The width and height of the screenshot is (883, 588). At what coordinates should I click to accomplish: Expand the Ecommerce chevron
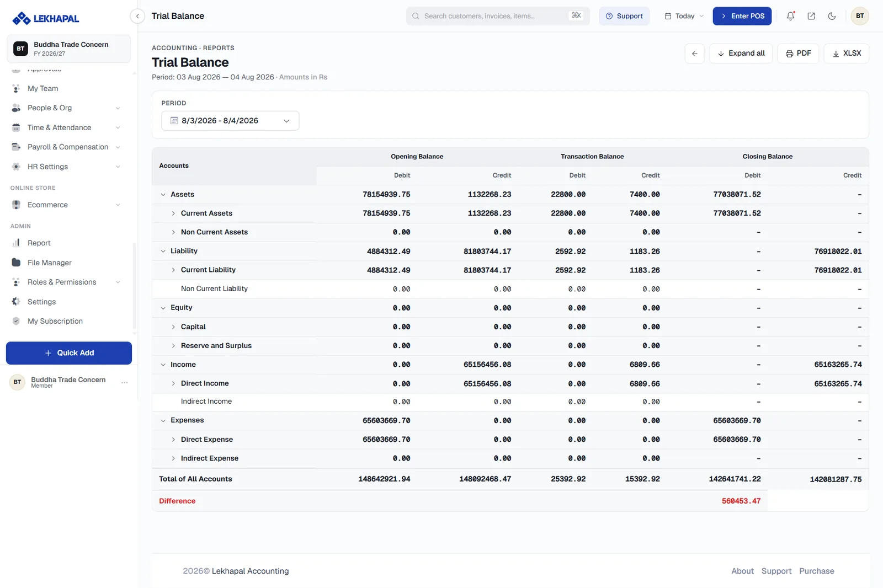[x=118, y=205]
